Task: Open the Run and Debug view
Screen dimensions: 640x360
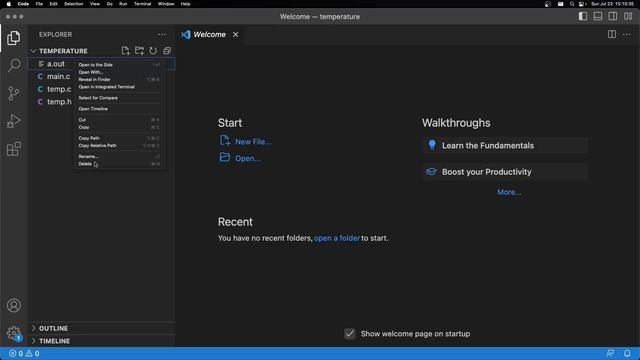Action: 13,121
